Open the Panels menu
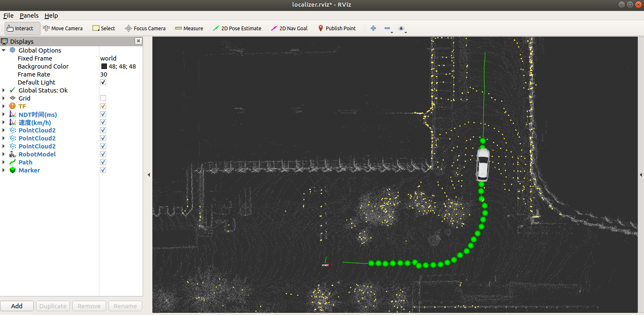Image resolution: width=644 pixels, height=315 pixels. click(x=29, y=16)
